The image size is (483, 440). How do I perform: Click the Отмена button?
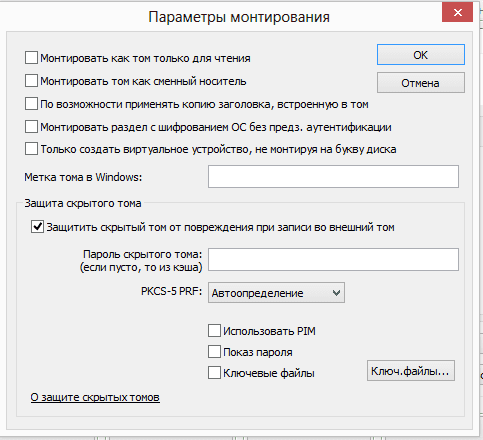pos(421,83)
